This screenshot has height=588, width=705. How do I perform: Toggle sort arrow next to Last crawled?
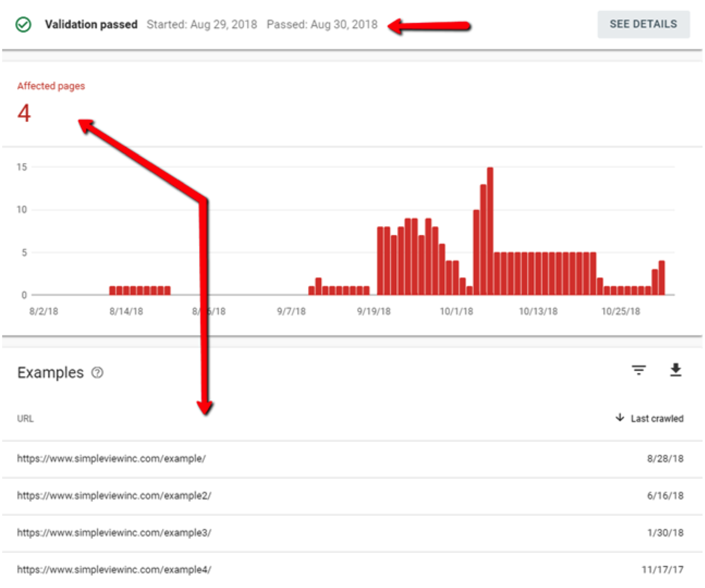point(620,417)
